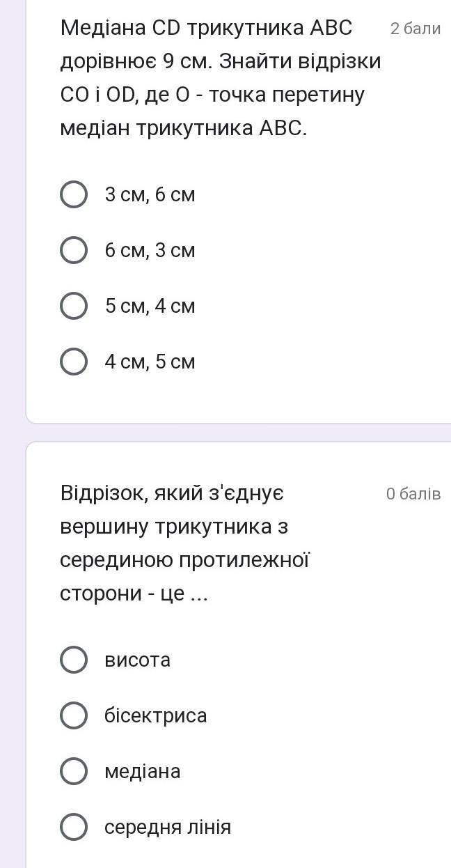
Task: Click the '3 см, 6 см' answer label text
Action: [150, 195]
